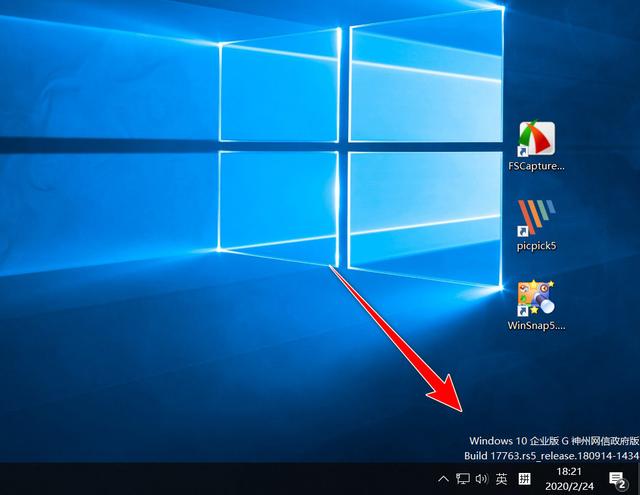Switch the 拼 IME mode indicator
Image resolution: width=640 pixels, height=495 pixels.
(x=524, y=479)
